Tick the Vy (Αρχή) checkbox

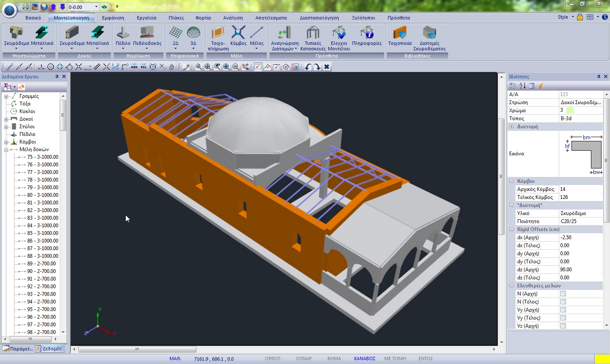click(563, 310)
